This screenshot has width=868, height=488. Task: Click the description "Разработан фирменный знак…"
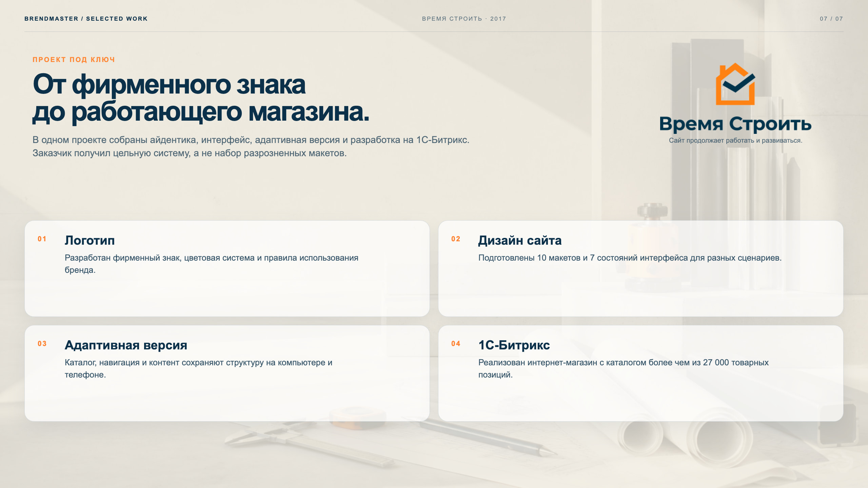212,264
